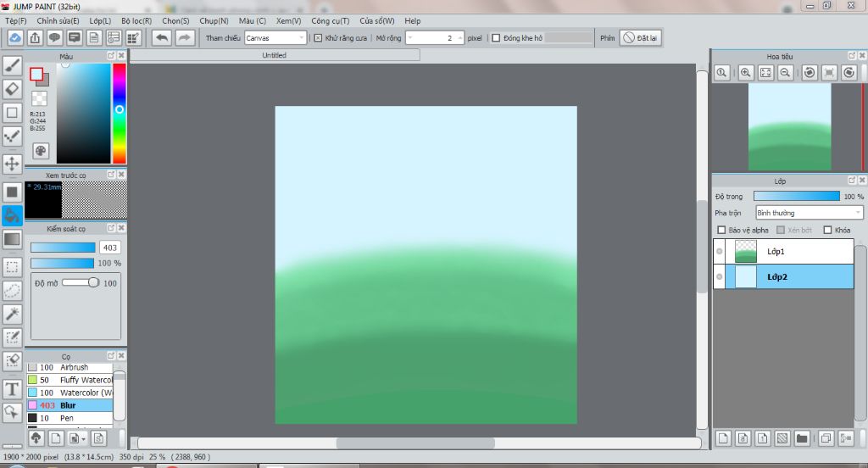This screenshot has height=468, width=868.
Task: Download cloud brush icon in Cọ panel
Action: pos(36,438)
